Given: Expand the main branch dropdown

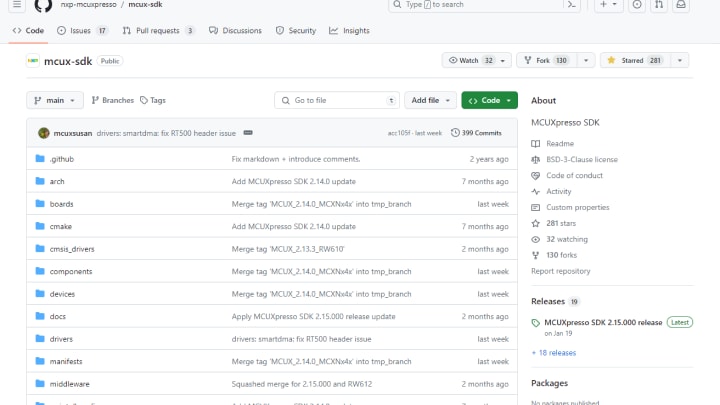Looking at the screenshot, I should pyautogui.click(x=54, y=100).
